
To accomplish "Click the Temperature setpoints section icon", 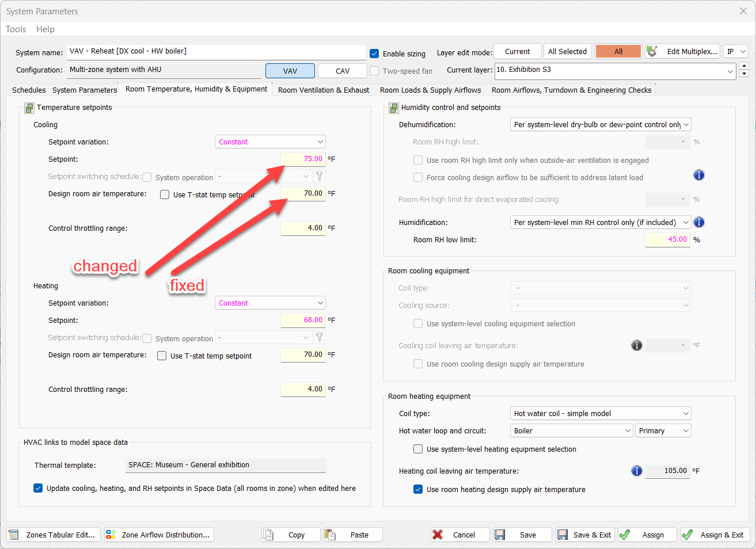I will click(29, 108).
